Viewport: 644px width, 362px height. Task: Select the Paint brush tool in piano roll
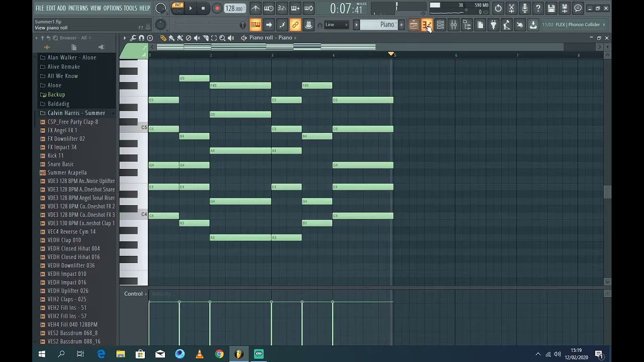point(172,38)
